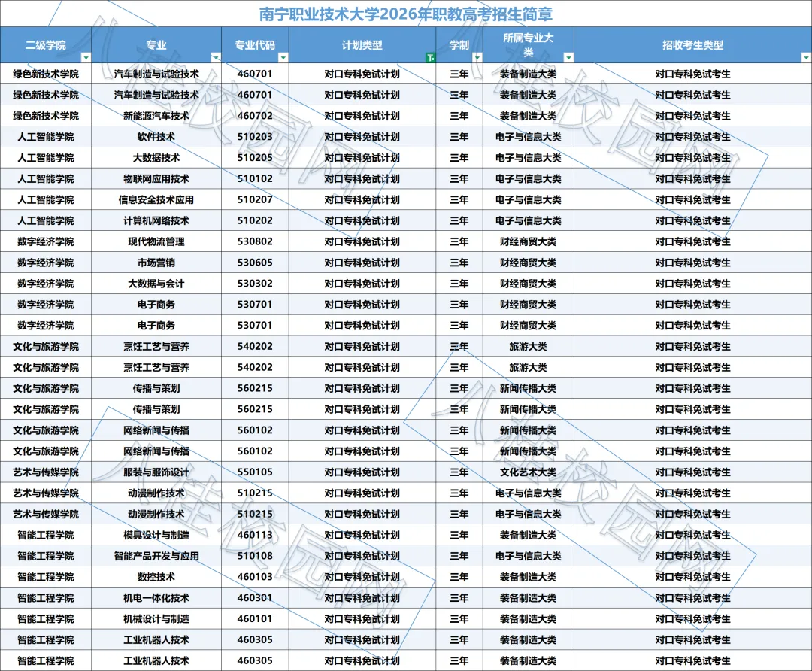
Task: Click the 二级学院 header cell
Action: point(46,45)
